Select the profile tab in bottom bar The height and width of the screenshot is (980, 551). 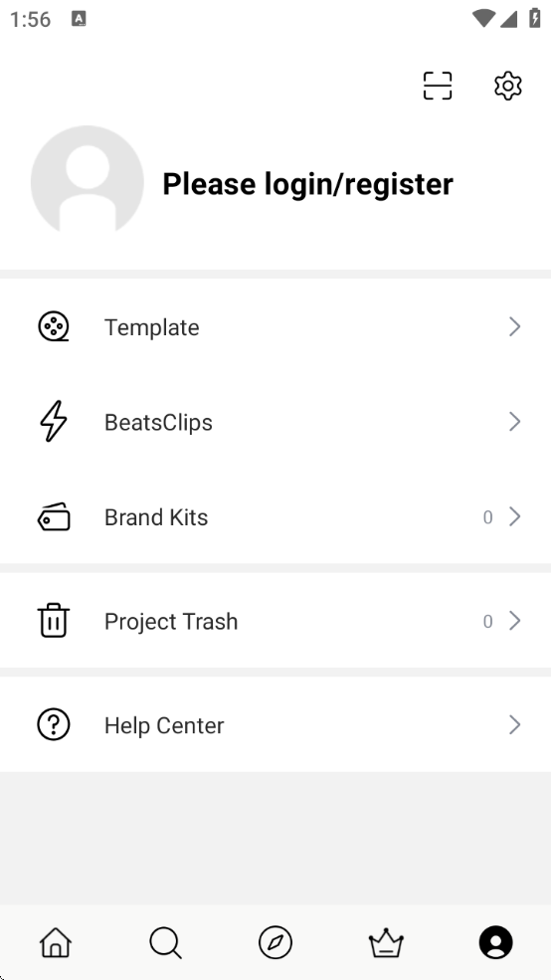[496, 942]
